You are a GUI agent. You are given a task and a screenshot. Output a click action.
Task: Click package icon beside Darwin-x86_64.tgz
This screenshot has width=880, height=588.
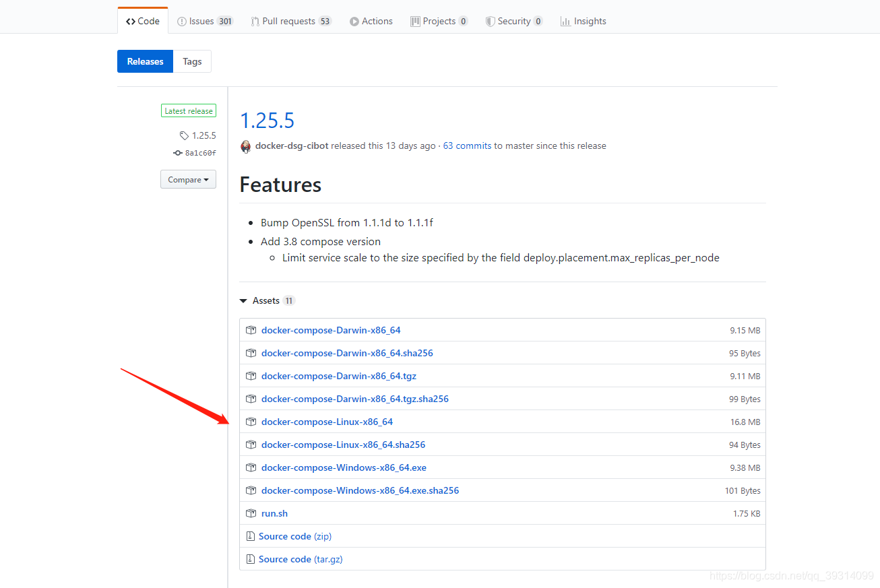[251, 376]
